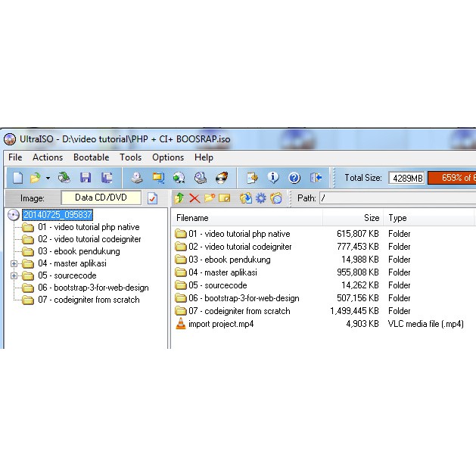
Task: Open the dropdown arrow beside the Open icon
Action: point(48,178)
